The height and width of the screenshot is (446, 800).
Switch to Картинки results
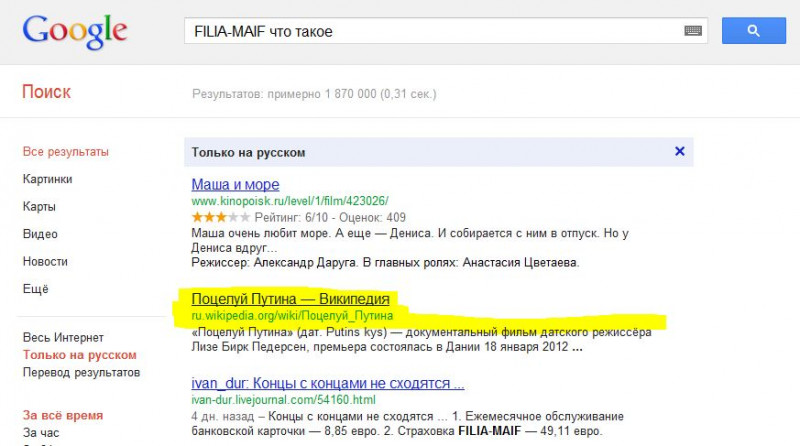[47, 179]
